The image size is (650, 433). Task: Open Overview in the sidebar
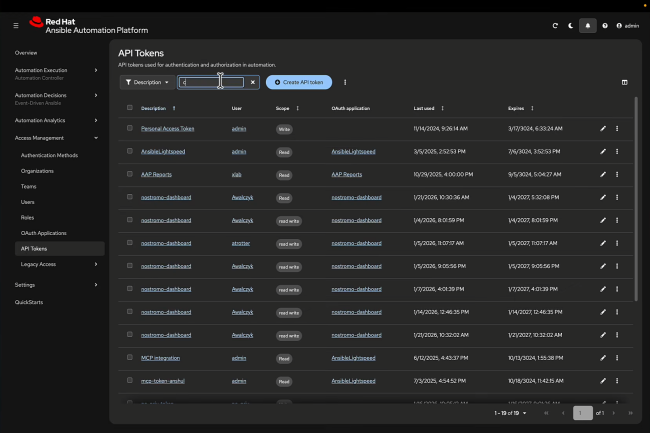pos(26,53)
